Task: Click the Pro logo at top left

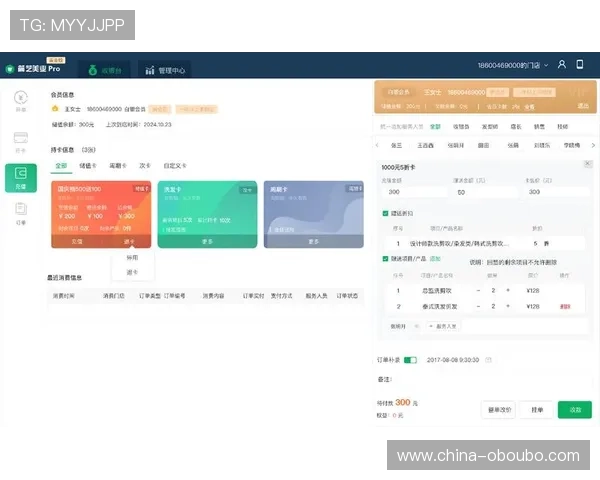Action: pyautogui.click(x=33, y=69)
